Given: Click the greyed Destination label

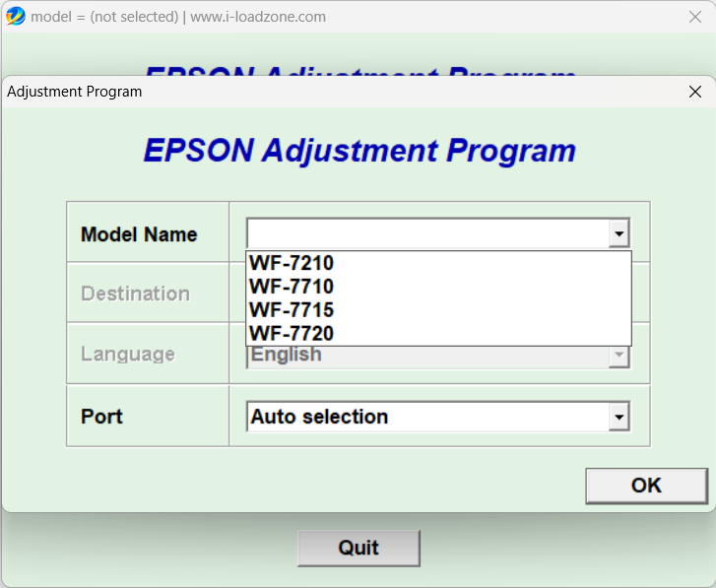Looking at the screenshot, I should pos(135,294).
